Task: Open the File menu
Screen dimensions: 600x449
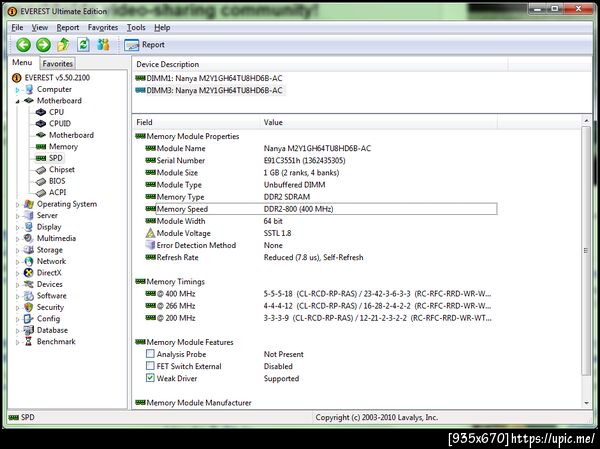Action: pos(17,28)
